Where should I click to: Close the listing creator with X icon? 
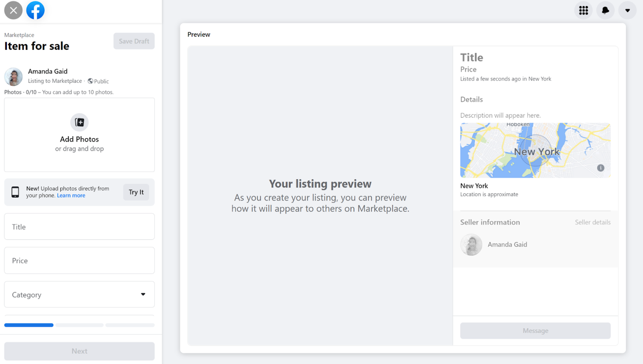coord(13,10)
